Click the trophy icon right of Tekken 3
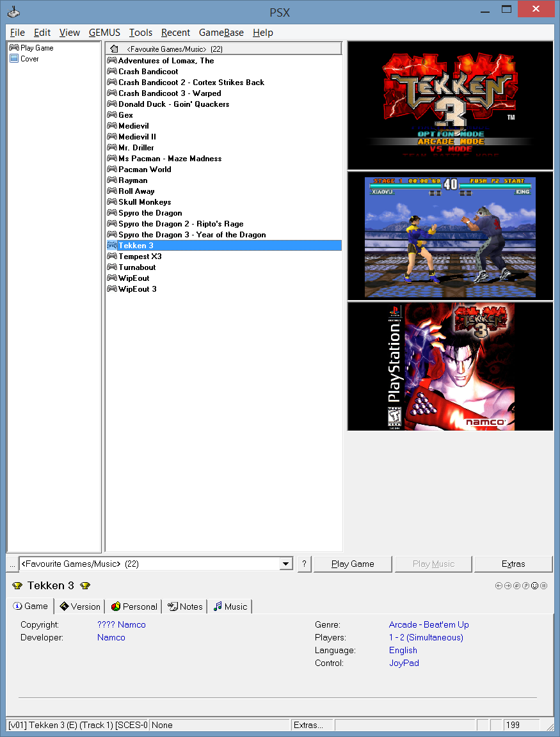This screenshot has width=560, height=737. click(85, 585)
